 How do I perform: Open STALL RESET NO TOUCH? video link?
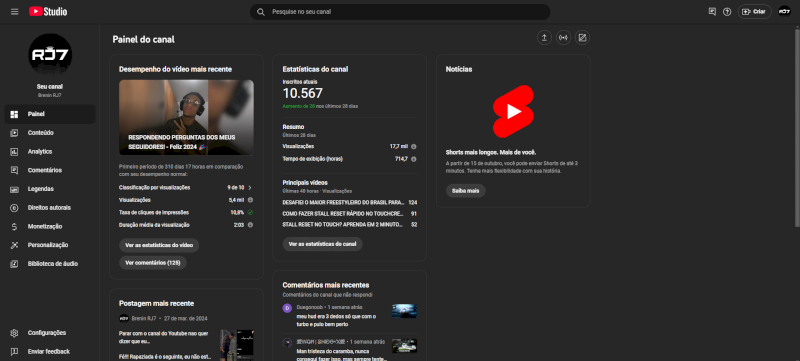(x=343, y=224)
